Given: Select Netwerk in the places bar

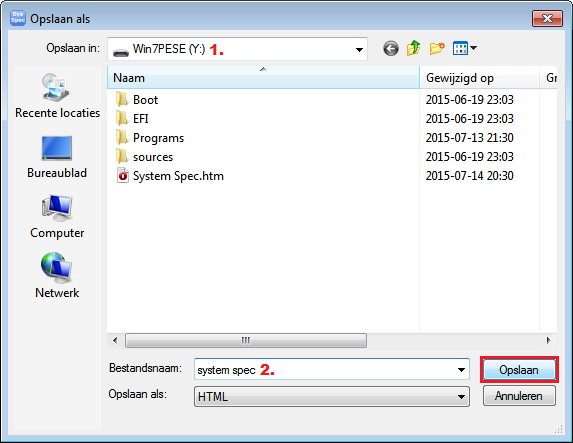Looking at the screenshot, I should point(57,276).
